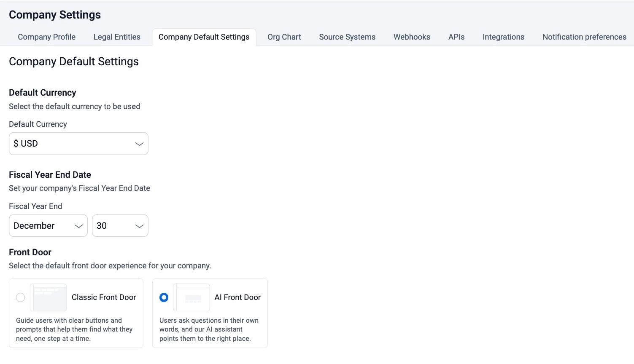Select the AI Front Door radio button

click(164, 297)
